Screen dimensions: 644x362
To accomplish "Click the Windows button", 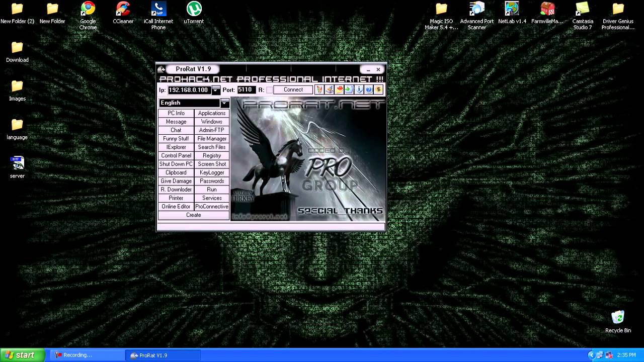I will pos(212,122).
